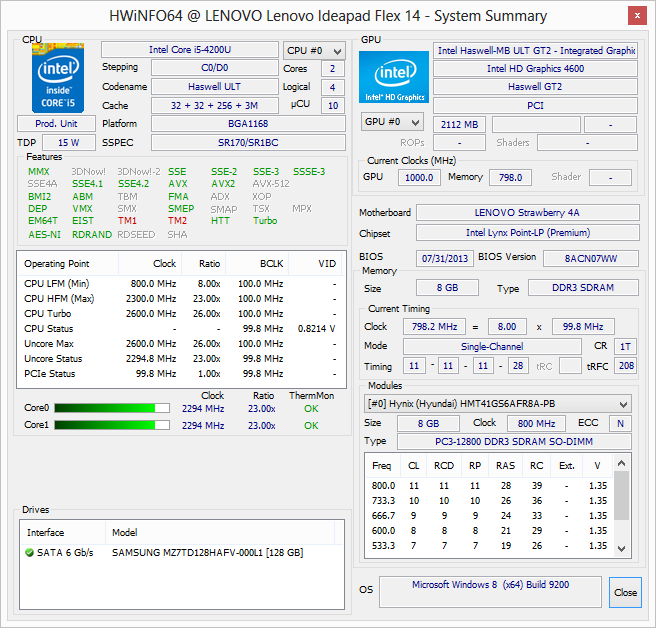The width and height of the screenshot is (656, 628).
Task: Click the red TM1 feature label
Action: pos(127,220)
